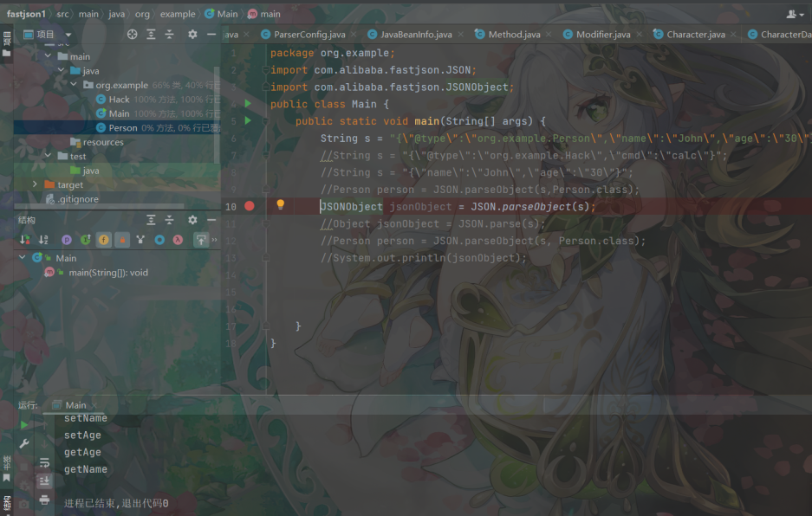812x516 pixels.
Task: Open the yellow light bulb intention actions on line 10
Action: click(x=280, y=205)
